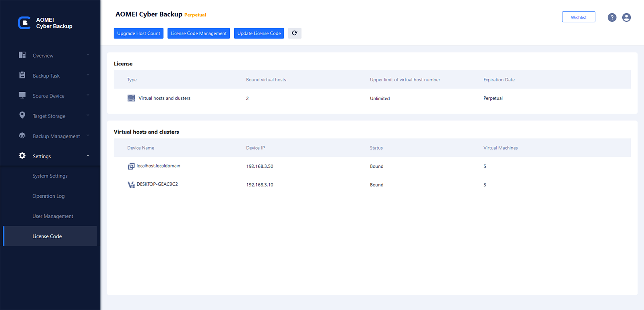This screenshot has height=310, width=644.
Task: Expand the Target Storage chevron
Action: 88,116
